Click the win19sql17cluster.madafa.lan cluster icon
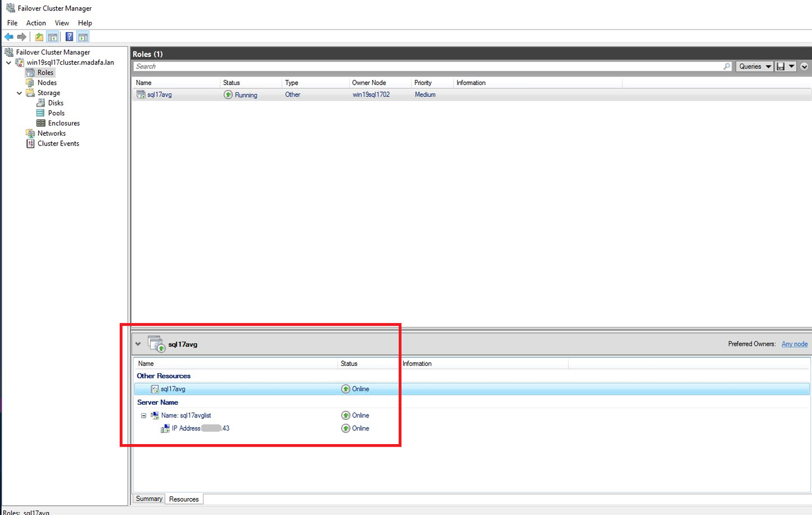Screen dimensions: 812x515 (19, 62)
